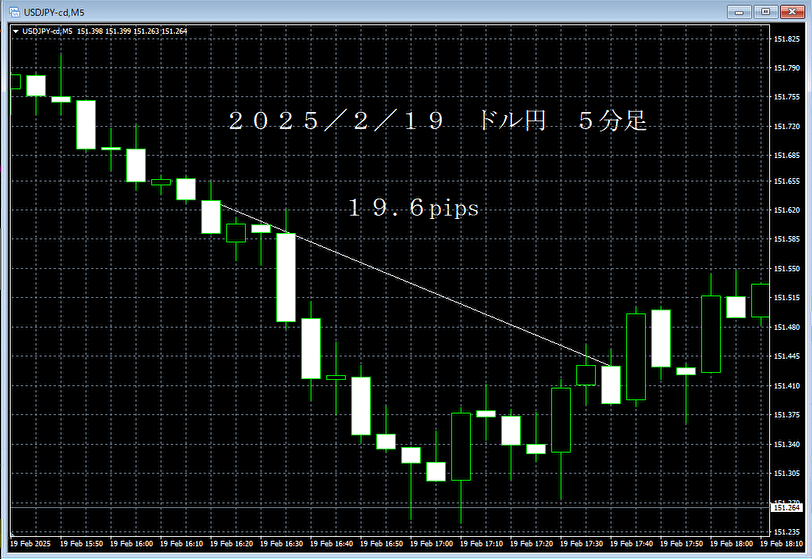
Task: Click price scale value 151.235
Action: pos(787,532)
